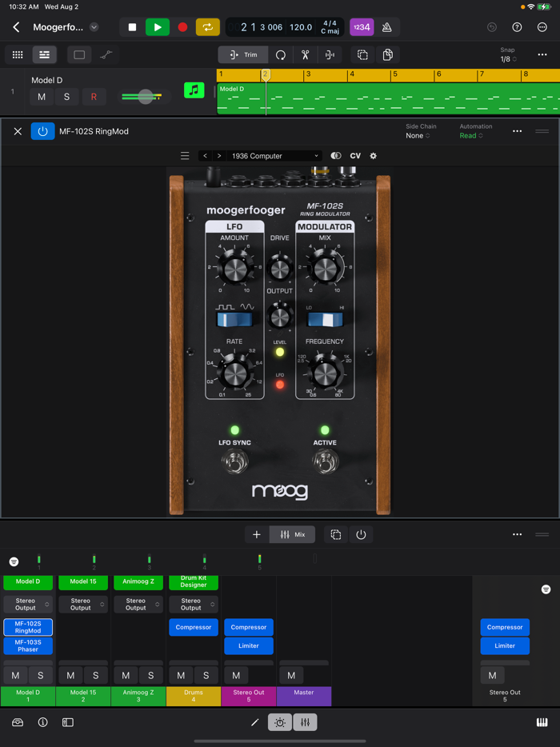The height and width of the screenshot is (747, 560).
Task: Start playback with the green play button
Action: [x=158, y=27]
